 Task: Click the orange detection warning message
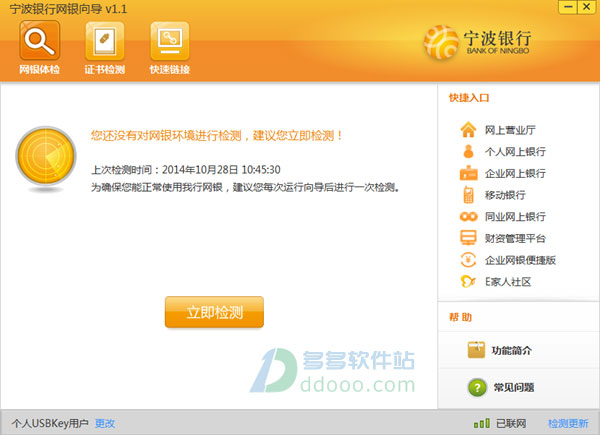pyautogui.click(x=217, y=135)
